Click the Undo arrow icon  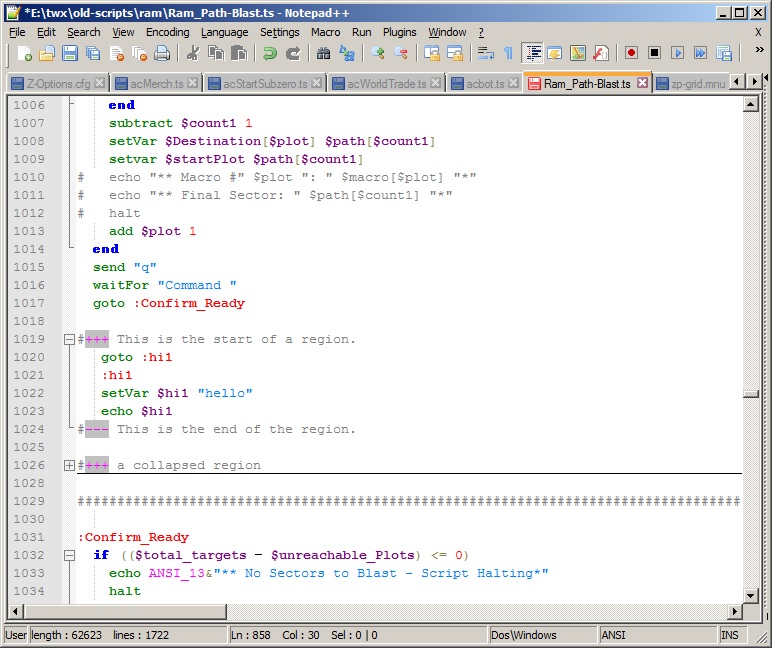click(270, 53)
